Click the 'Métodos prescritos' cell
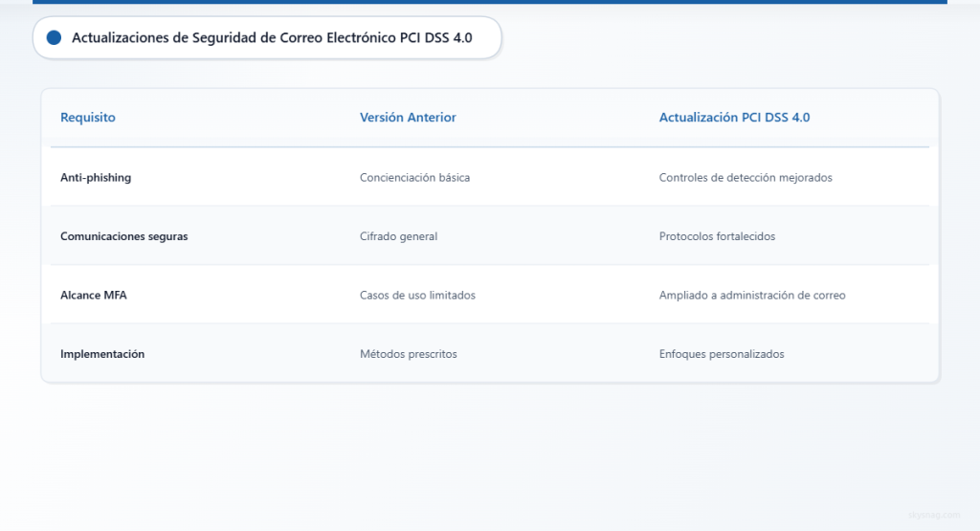Image resolution: width=980 pixels, height=531 pixels. (x=408, y=354)
